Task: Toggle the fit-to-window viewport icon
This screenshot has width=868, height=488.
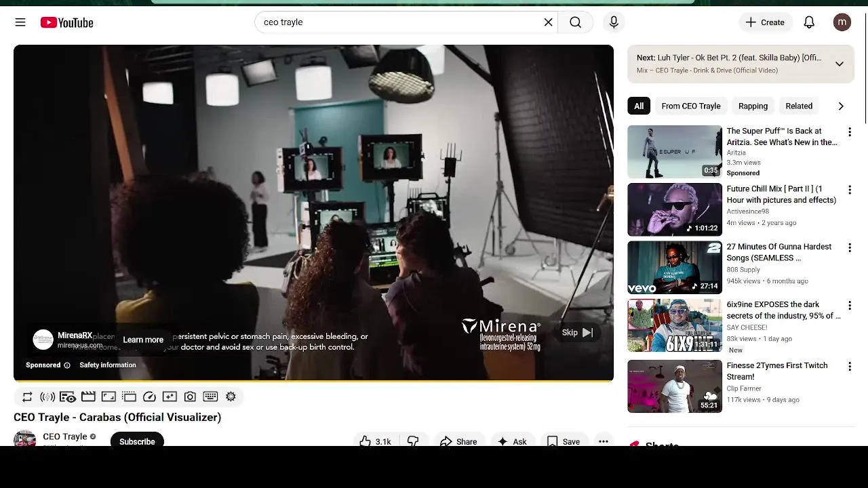Action: click(x=108, y=396)
